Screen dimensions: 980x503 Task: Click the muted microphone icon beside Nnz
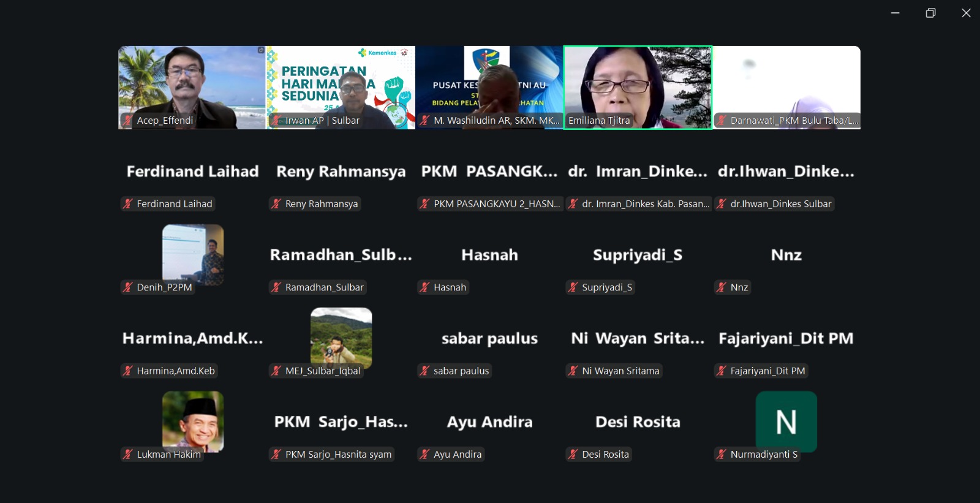722,287
